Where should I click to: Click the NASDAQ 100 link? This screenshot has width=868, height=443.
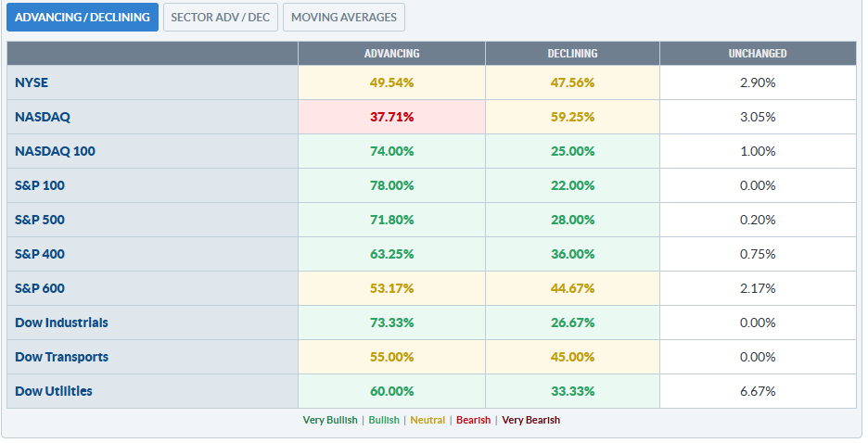click(x=55, y=151)
